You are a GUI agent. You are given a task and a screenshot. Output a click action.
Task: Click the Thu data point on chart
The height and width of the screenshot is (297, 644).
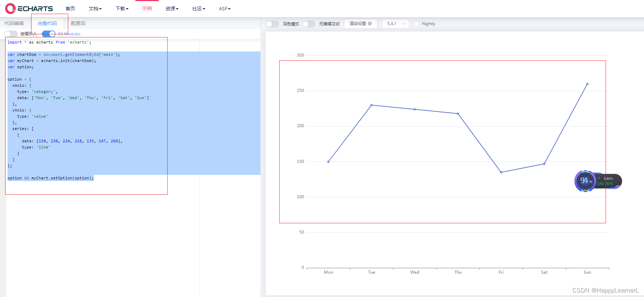click(x=458, y=114)
